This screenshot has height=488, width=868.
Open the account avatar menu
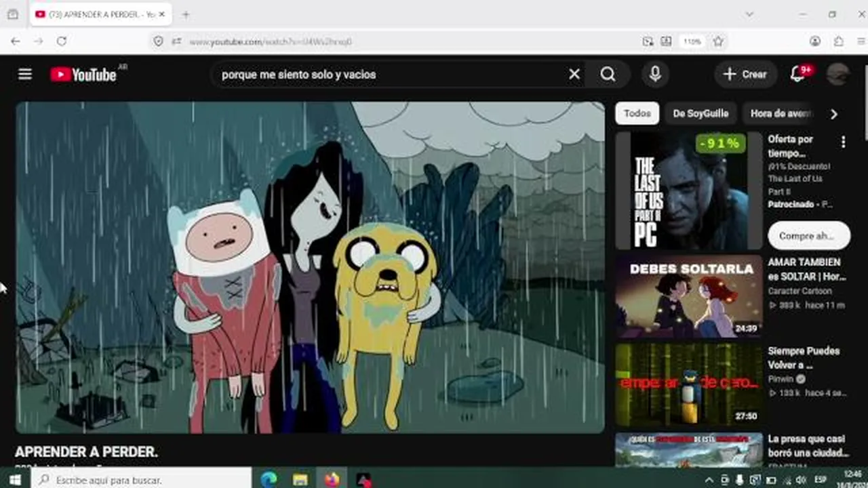838,74
